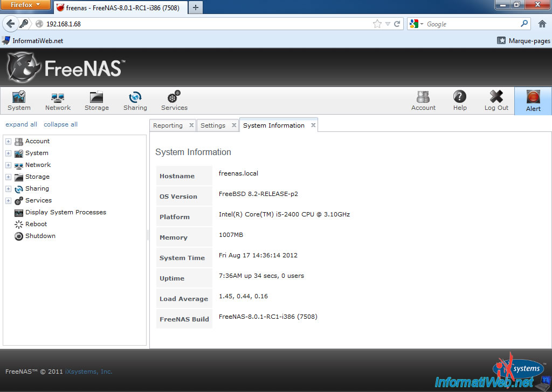Open the search engine selector dropdown

417,24
